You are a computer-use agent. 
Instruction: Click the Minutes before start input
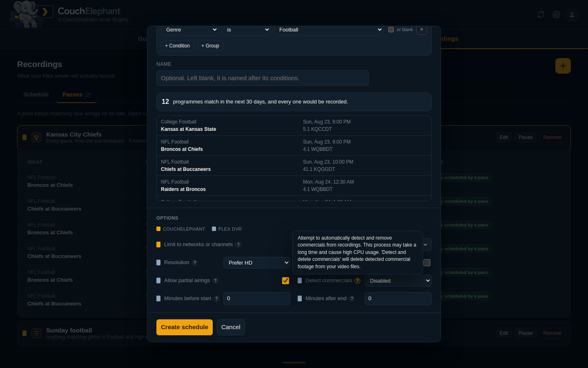pos(257,298)
